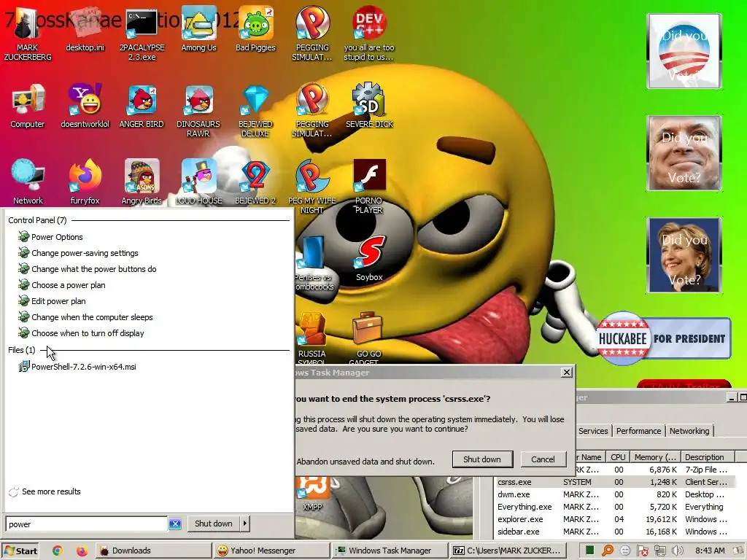
Task: Launch the ANGER BIRD desktop icon
Action: click(142, 106)
